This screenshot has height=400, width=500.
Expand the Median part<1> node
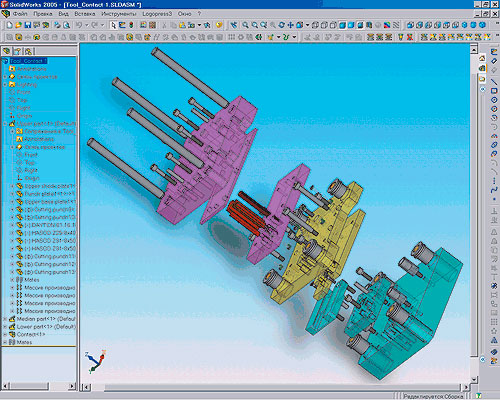pos(5,319)
